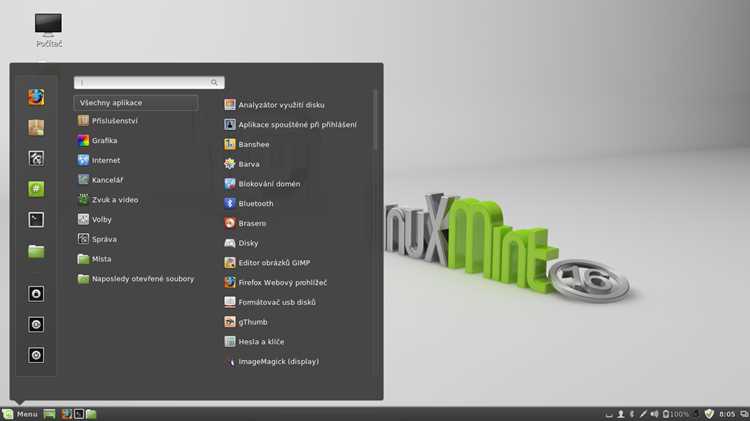Click the Menu button on the panel
Image resolution: width=750 pixels, height=421 pixels.
pyautogui.click(x=20, y=414)
